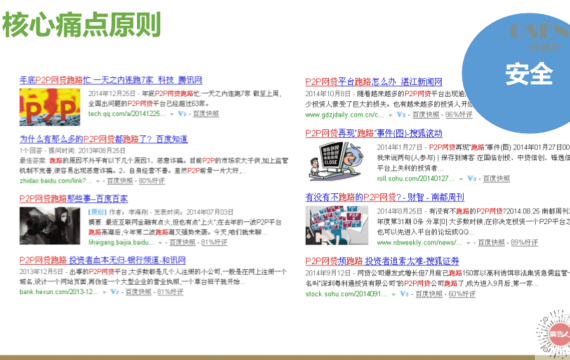This screenshot has height=360, width=570.
Task: Expand the dropdown arrow after tech.qq.com
Action: point(172,114)
